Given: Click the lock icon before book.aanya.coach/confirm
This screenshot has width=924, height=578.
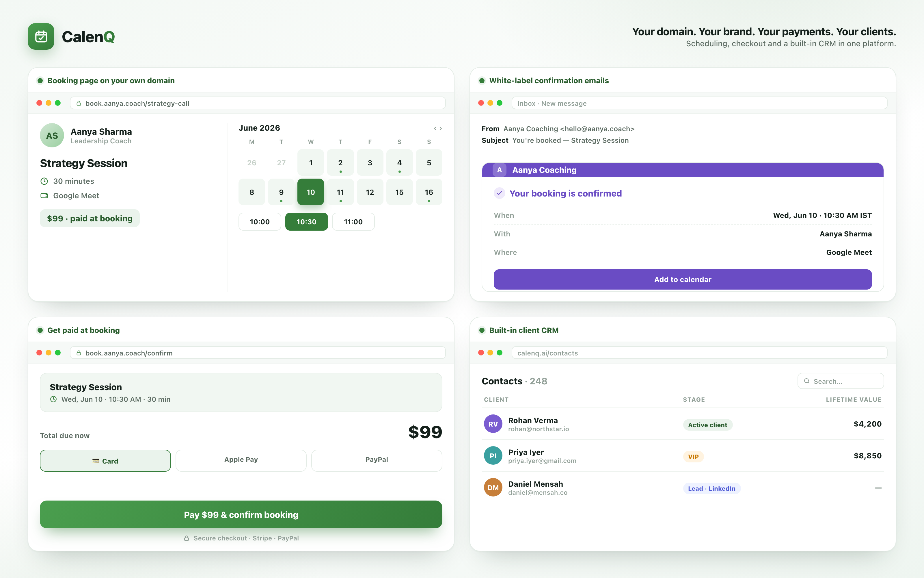Looking at the screenshot, I should [x=79, y=353].
